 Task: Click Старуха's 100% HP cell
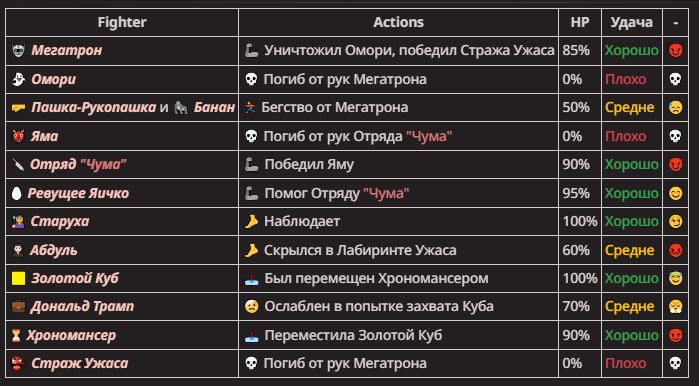(580, 222)
